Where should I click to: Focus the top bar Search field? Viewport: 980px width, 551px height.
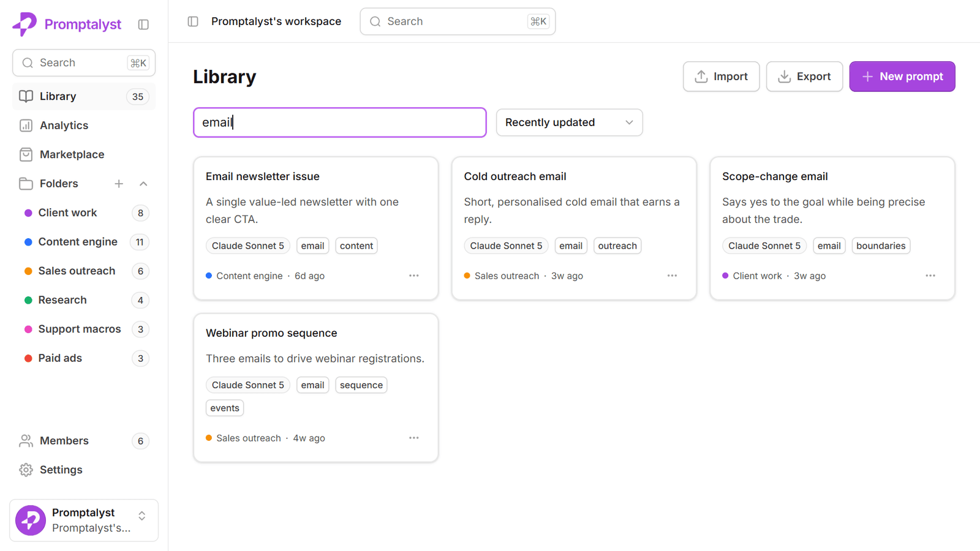point(458,21)
